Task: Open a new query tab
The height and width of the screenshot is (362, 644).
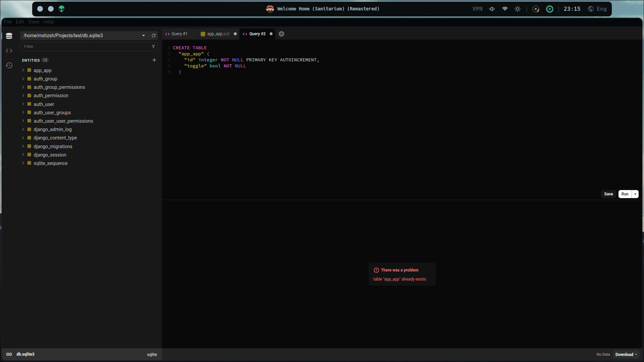Action: [281, 34]
